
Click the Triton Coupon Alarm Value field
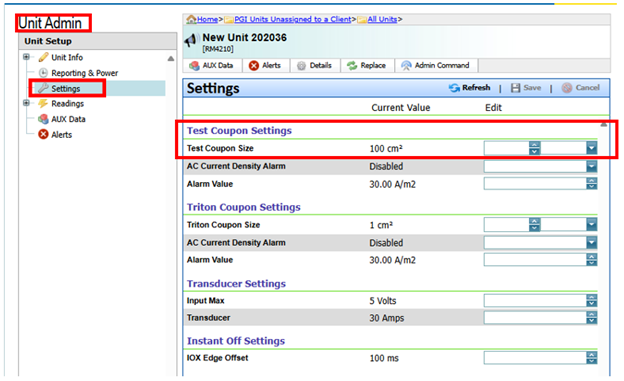[x=535, y=260]
